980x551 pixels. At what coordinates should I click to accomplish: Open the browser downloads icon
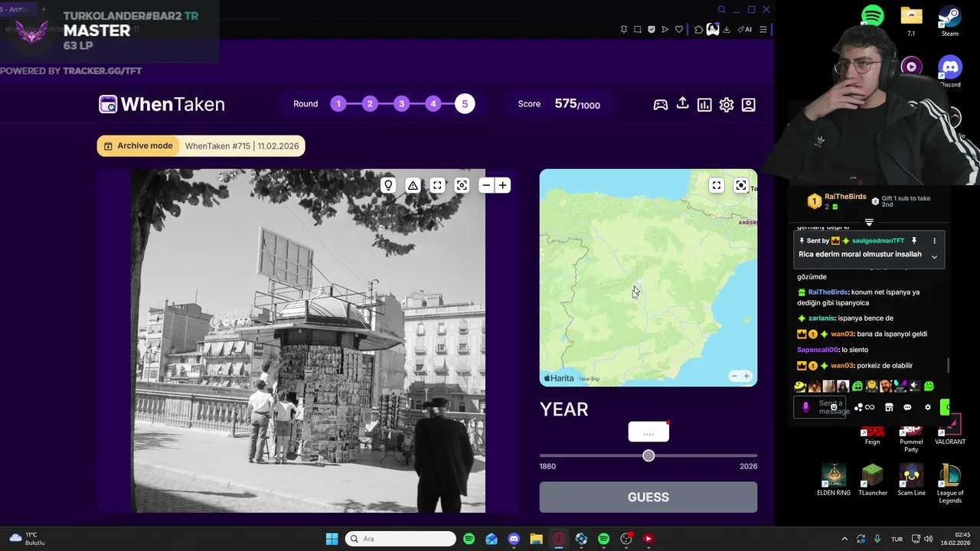coord(727,29)
